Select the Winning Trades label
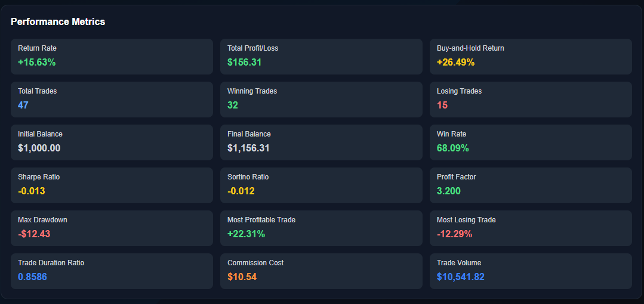The height and width of the screenshot is (304, 644). (252, 91)
